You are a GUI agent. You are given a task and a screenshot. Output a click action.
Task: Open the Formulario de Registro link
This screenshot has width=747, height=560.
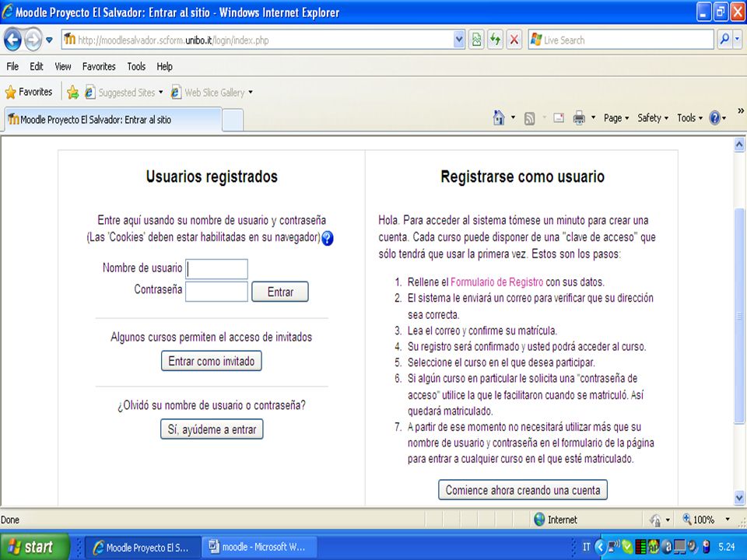point(496,282)
